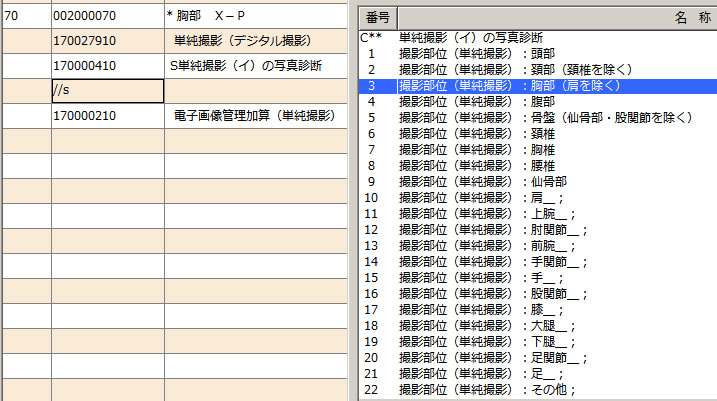
Task: Click the 番号 column header
Action: pos(378,18)
